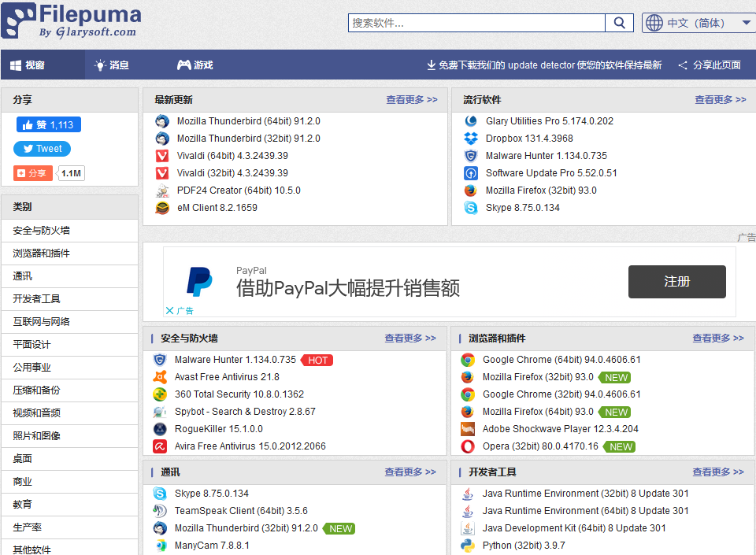The height and width of the screenshot is (555, 756).
Task: Expand 查看更多 in 浏览器和插件 section
Action: coord(717,338)
